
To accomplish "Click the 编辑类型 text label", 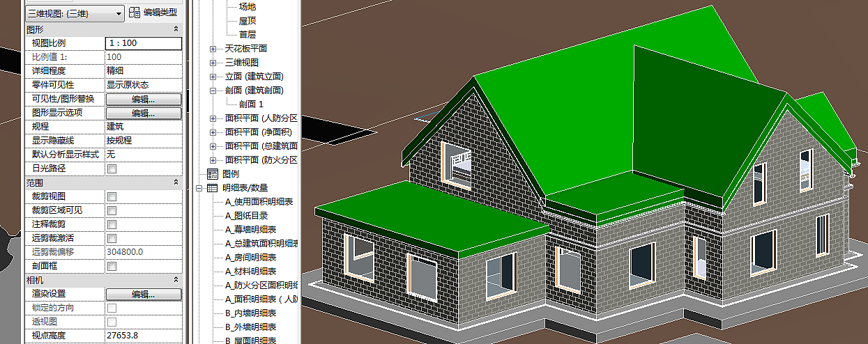I will [x=160, y=13].
